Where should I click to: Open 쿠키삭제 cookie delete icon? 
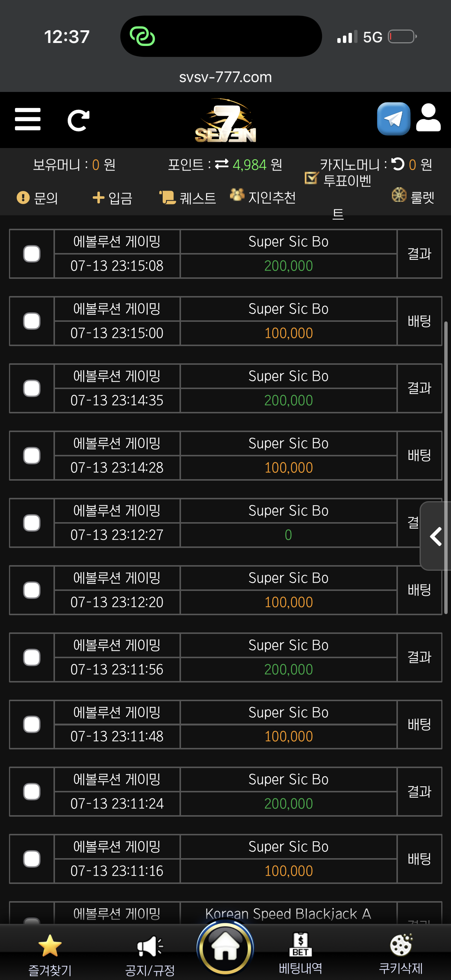[401, 945]
